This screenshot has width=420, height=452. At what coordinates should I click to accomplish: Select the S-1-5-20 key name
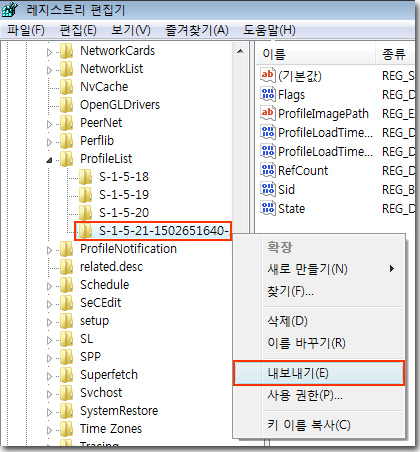[124, 213]
